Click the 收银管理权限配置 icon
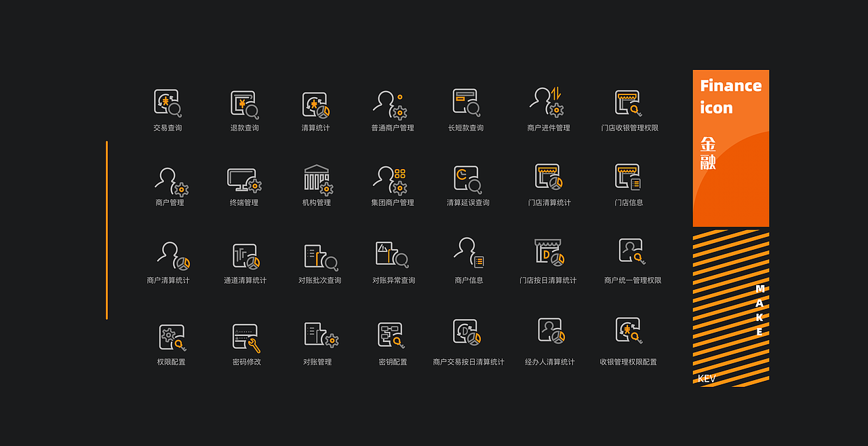Viewport: 868px width, 446px height. (x=629, y=331)
